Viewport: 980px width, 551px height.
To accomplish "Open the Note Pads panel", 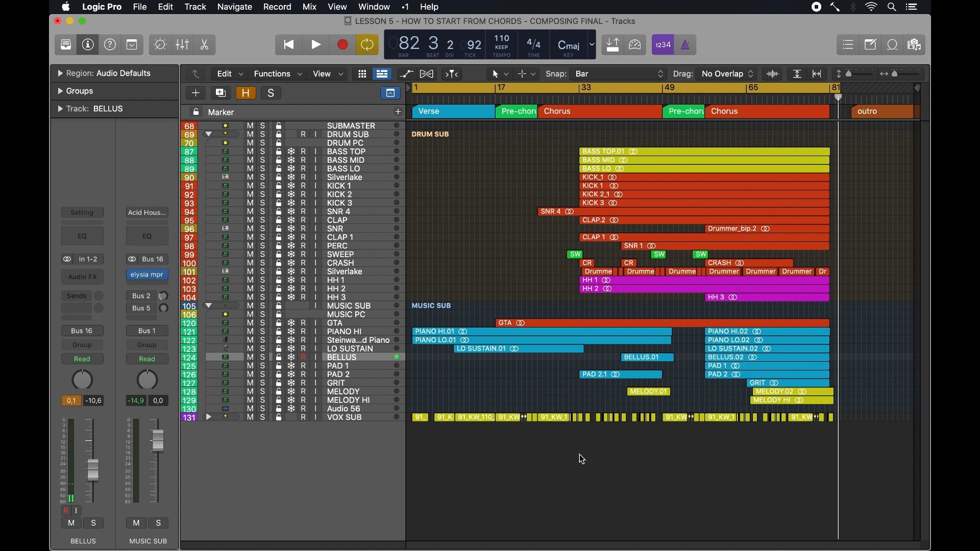I will click(x=871, y=45).
